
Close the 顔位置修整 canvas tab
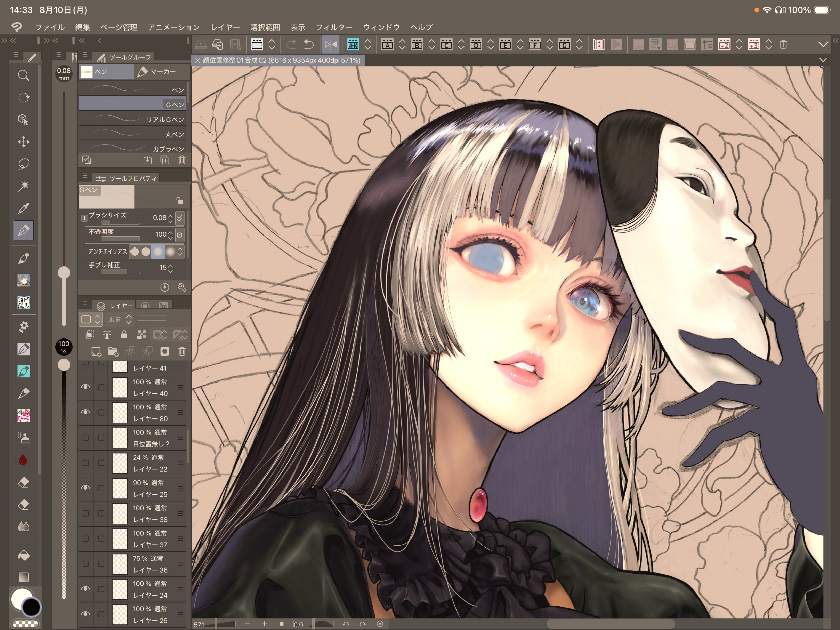pos(197,61)
